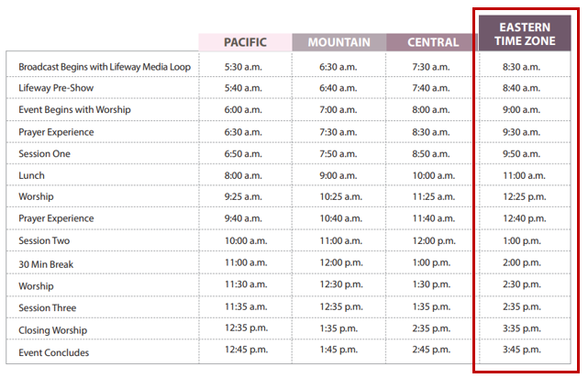Click the Eastern time for Event Concludes

click(x=525, y=352)
